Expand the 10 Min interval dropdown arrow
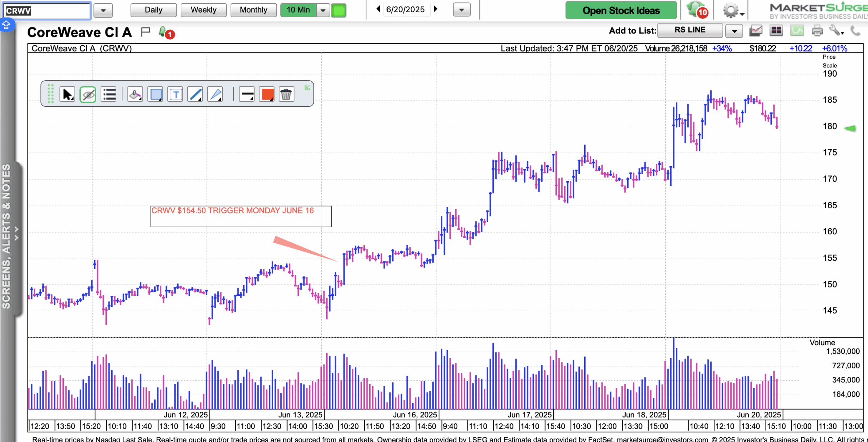The width and height of the screenshot is (868, 442). [323, 10]
